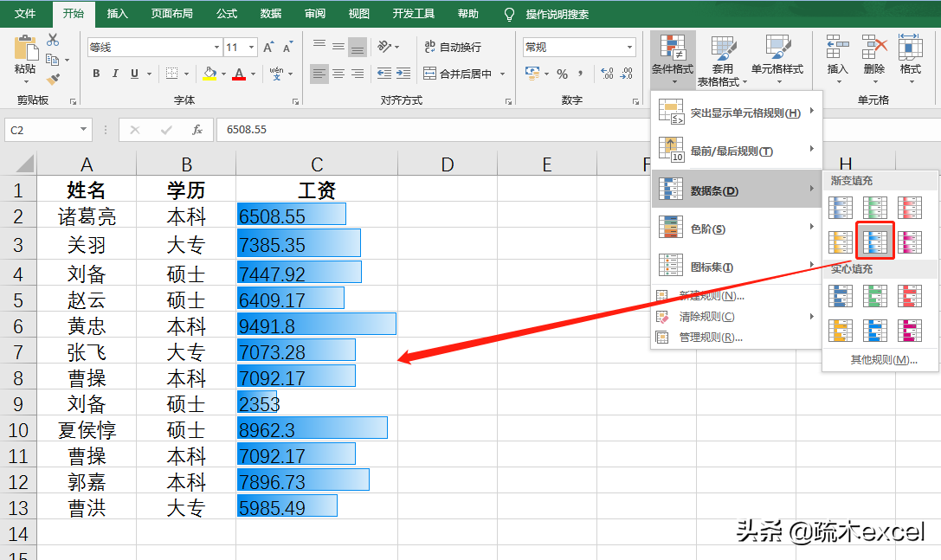Select the green gradient fill data bar
The width and height of the screenshot is (941, 560).
[875, 208]
